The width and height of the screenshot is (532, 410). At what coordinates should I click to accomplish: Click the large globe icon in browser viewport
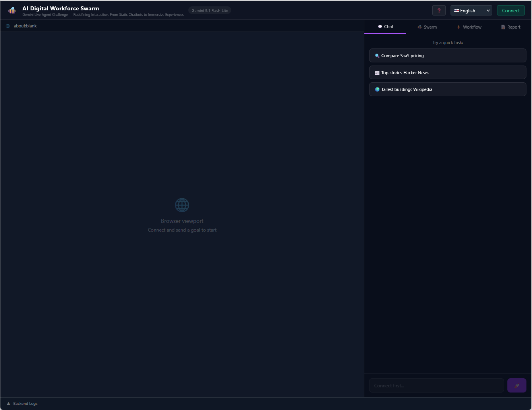[x=182, y=205]
